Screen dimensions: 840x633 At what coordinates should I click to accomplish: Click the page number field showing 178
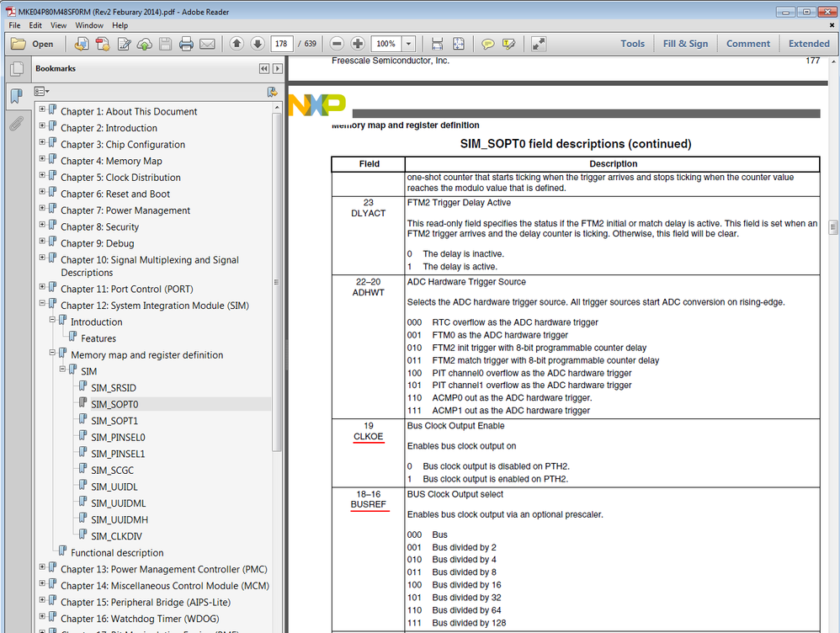282,44
